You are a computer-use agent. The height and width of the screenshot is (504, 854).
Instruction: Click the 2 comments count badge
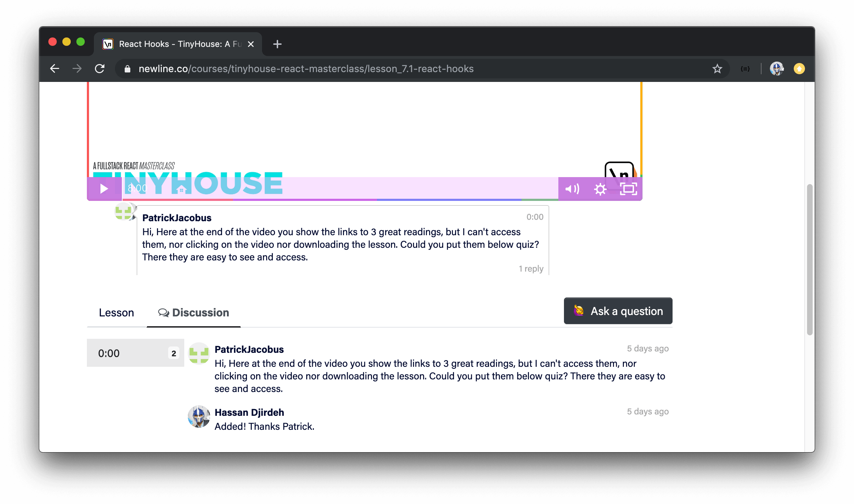point(174,353)
